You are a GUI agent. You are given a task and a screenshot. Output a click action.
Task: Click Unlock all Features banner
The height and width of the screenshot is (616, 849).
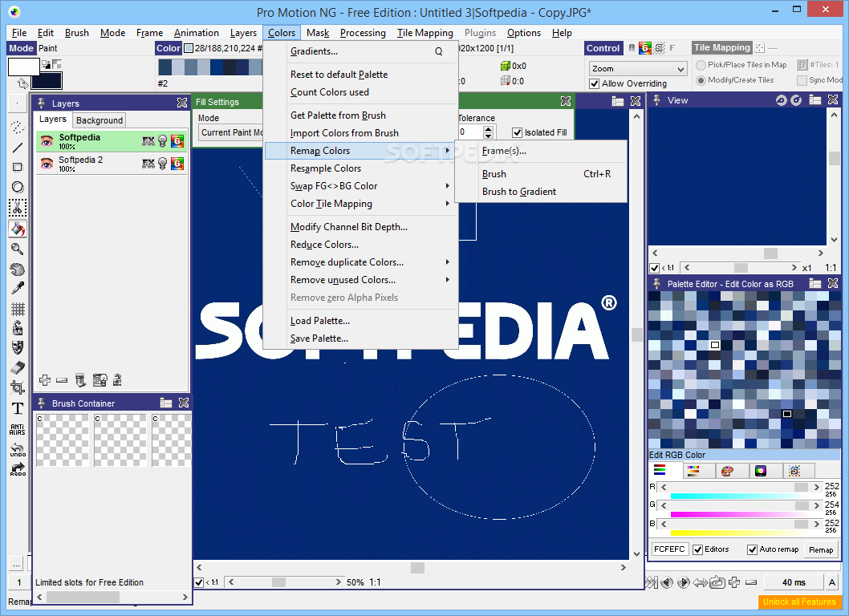[799, 602]
